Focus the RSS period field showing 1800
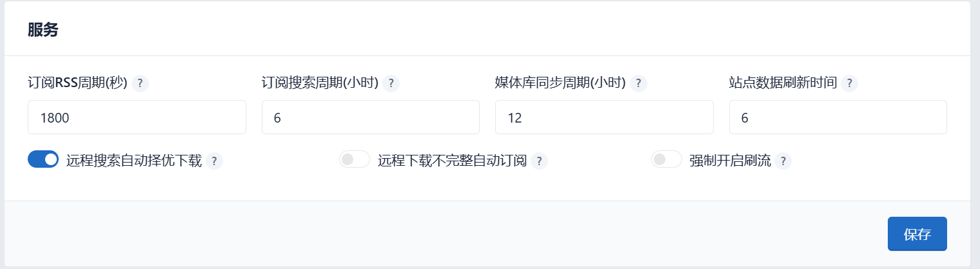This screenshot has width=980, height=269. 137,117
